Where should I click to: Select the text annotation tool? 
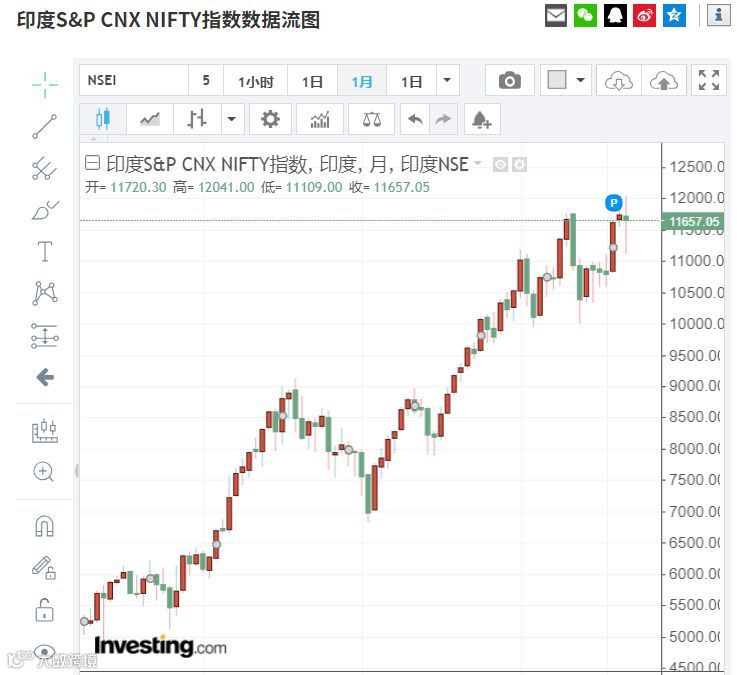[x=45, y=251]
